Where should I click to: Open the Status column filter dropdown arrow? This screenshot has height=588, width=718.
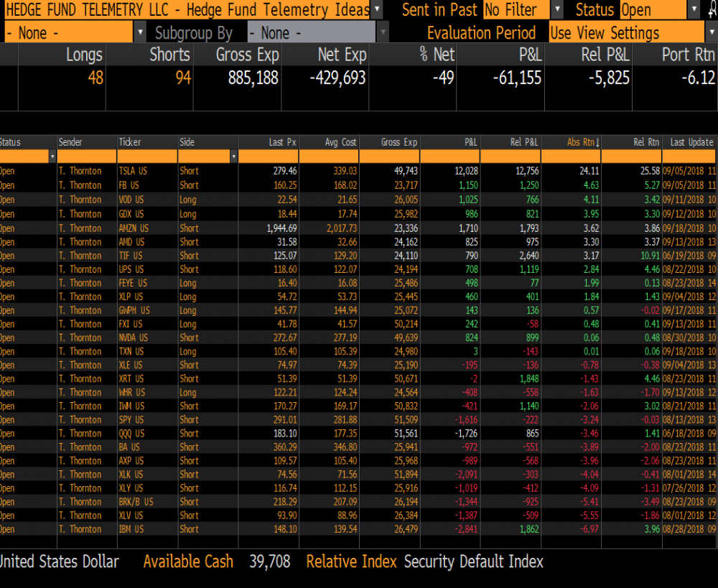tap(52, 157)
